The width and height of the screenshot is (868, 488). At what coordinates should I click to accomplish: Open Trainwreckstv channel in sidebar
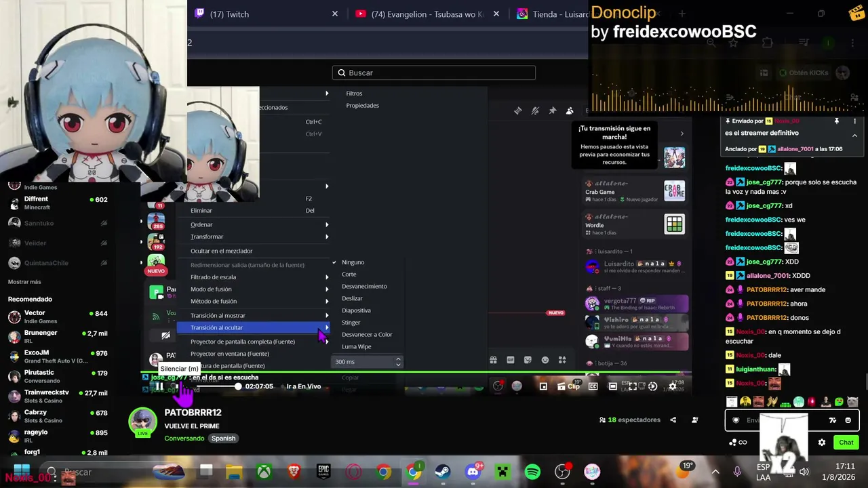tap(58, 396)
